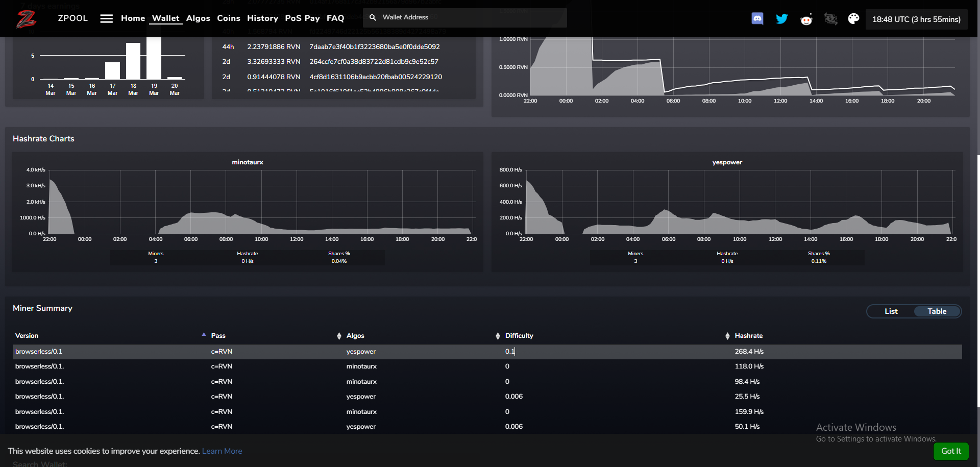Open the Discord community icon
980x467 pixels.
point(757,19)
